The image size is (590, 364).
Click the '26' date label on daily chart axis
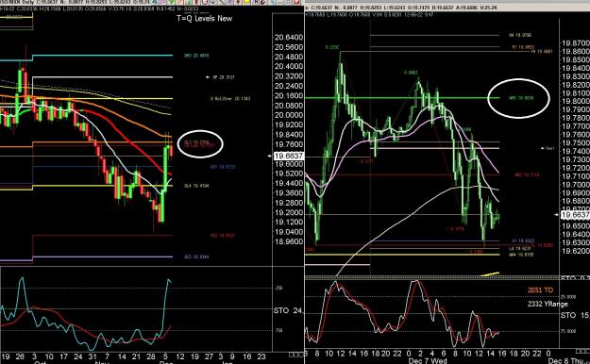pos(20,356)
